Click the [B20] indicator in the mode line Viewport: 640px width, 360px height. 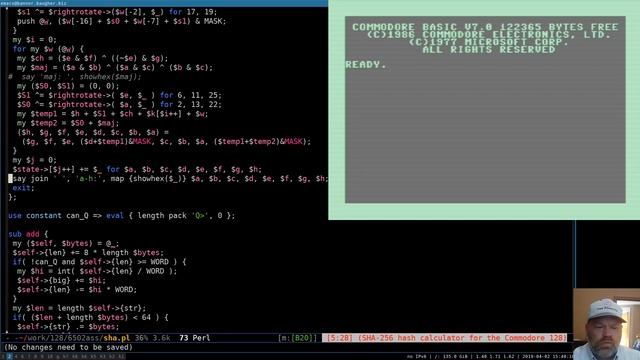(x=301, y=338)
